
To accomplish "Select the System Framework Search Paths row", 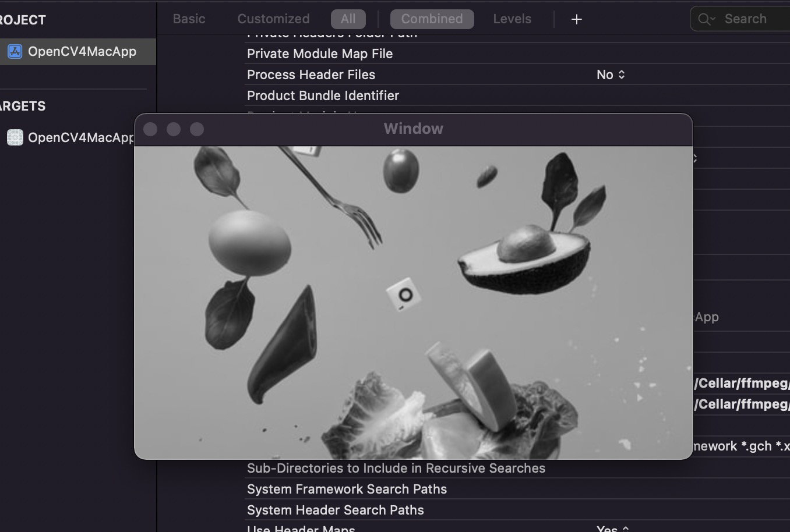I will tap(347, 489).
